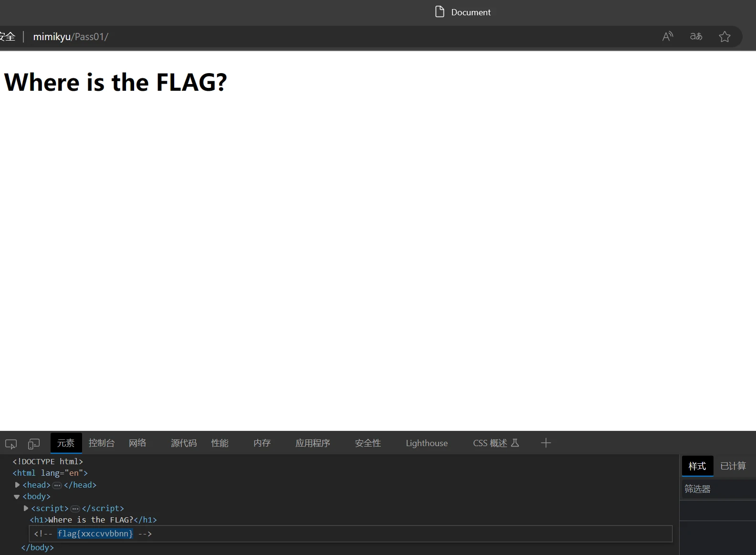Screen dimensions: 756x555
Task: Click the inspect element picker icon
Action: pos(11,444)
